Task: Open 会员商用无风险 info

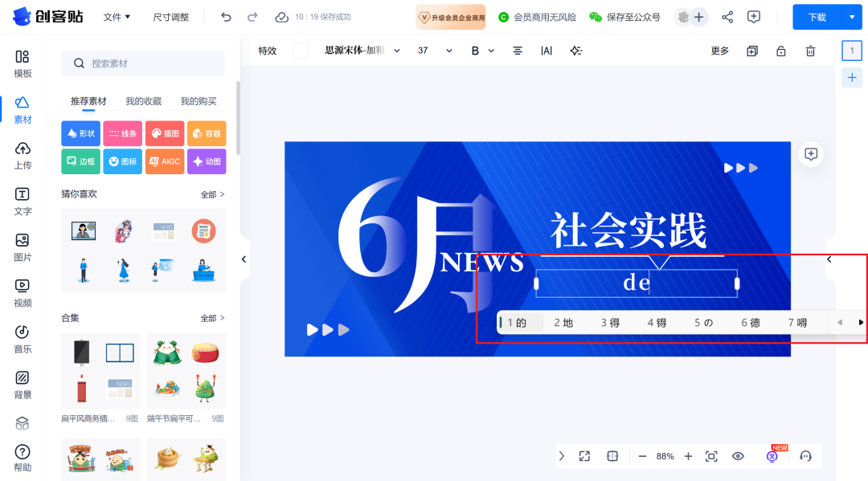Action: (538, 17)
